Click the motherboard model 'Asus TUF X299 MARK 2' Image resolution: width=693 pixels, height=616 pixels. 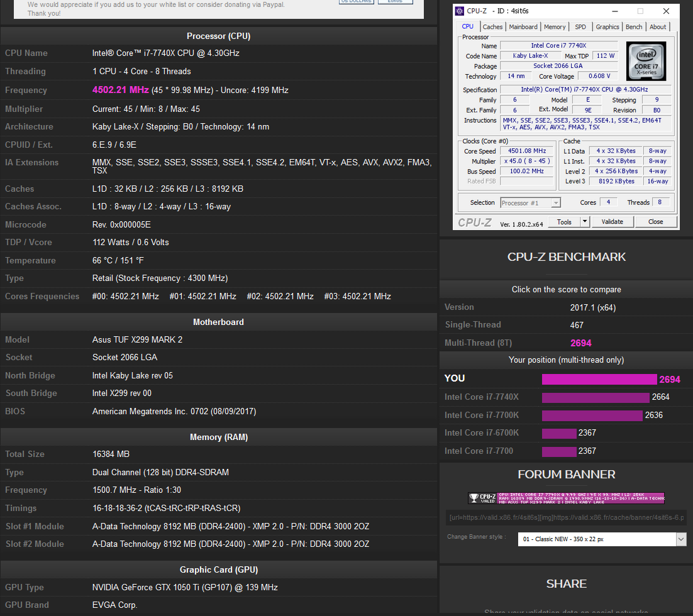click(137, 339)
